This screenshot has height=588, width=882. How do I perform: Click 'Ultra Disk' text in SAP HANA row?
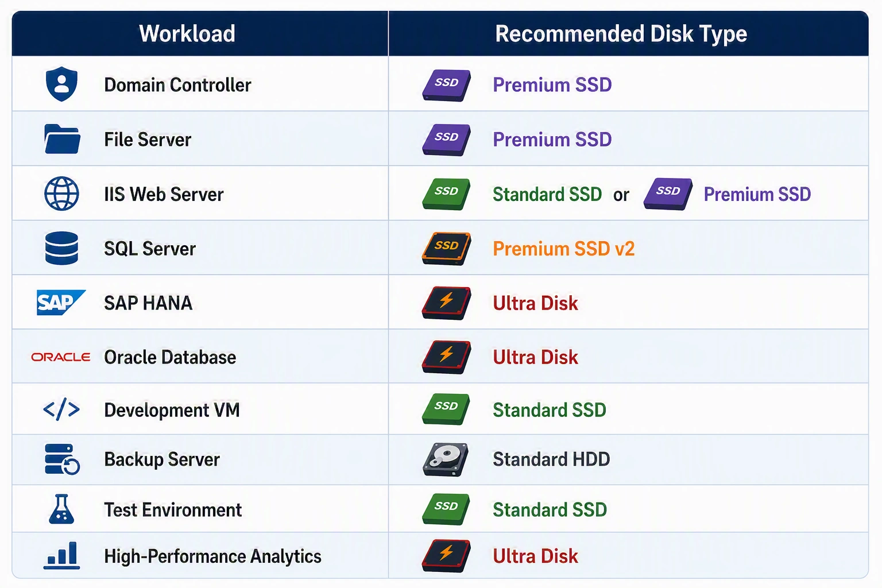tap(535, 303)
